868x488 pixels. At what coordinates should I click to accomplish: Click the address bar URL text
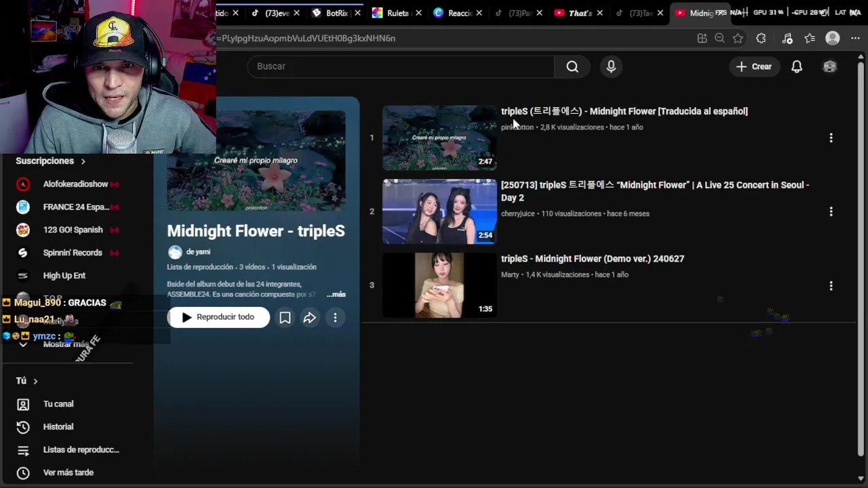(x=307, y=39)
